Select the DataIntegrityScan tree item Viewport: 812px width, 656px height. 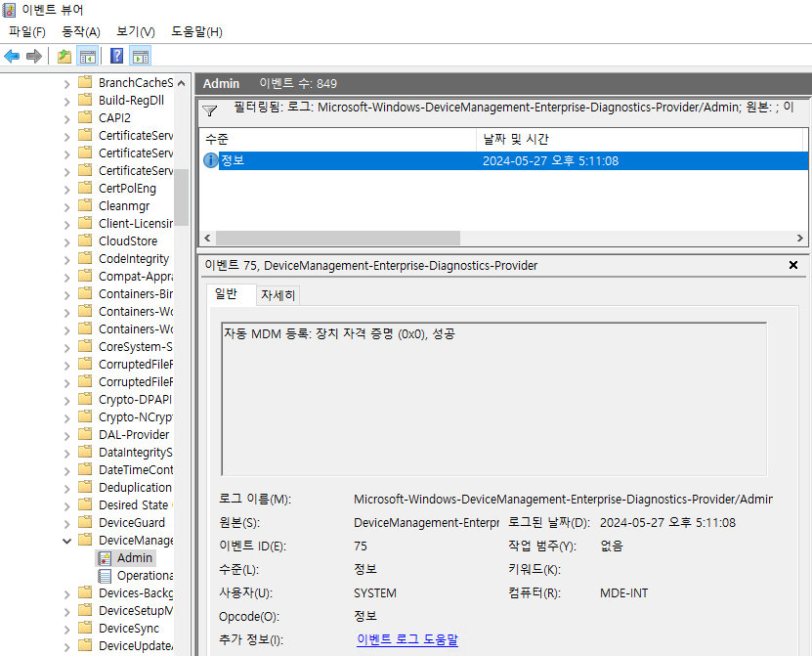[x=136, y=453]
